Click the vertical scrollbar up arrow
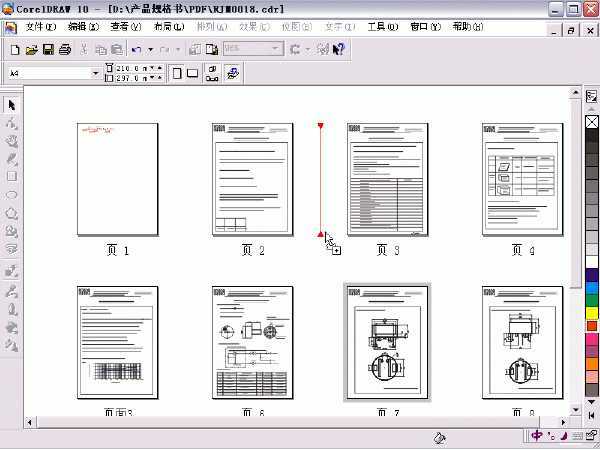Screen dimensions: 600x450 coord(576,92)
